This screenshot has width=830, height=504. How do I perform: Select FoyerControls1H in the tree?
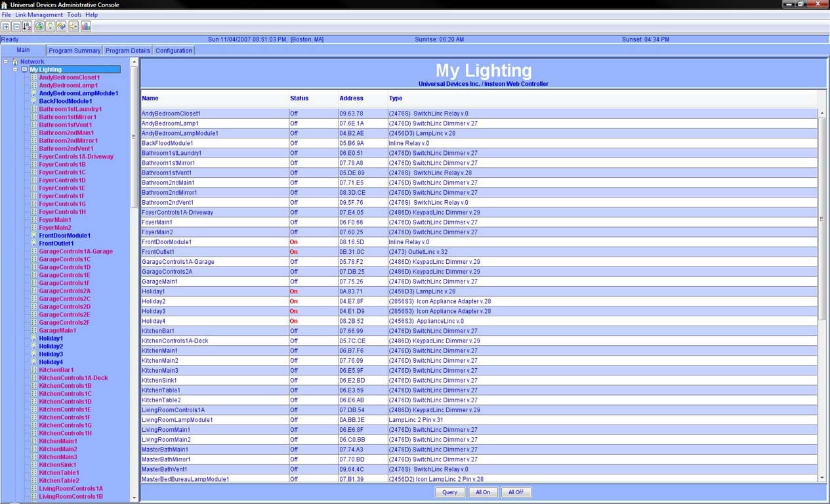coord(62,212)
